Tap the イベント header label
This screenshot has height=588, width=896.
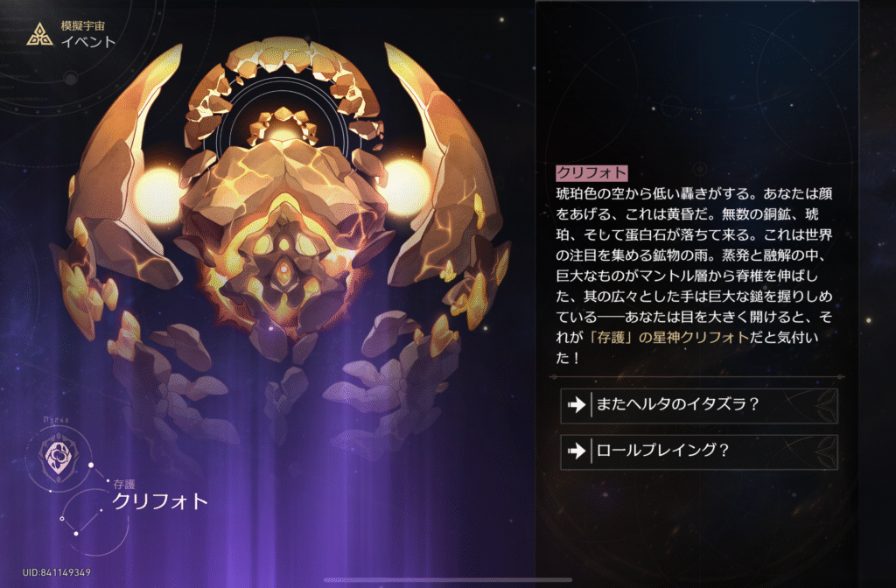pyautogui.click(x=88, y=42)
